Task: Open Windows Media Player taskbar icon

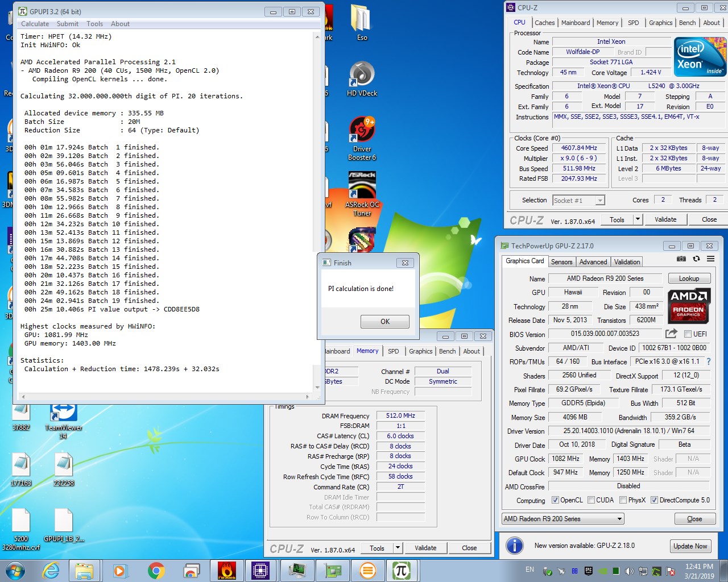Action: coord(120,571)
